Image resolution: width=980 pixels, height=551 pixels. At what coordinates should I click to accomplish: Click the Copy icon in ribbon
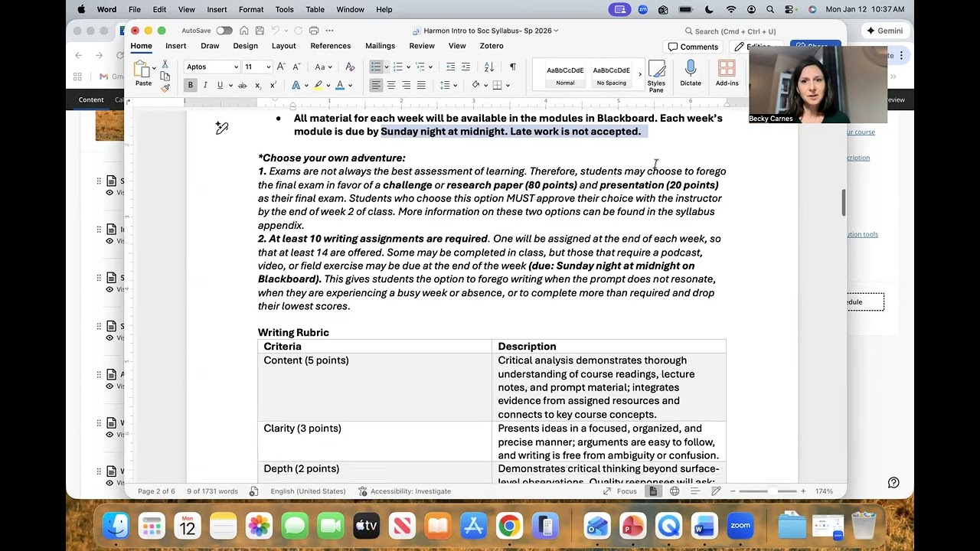[x=165, y=77]
